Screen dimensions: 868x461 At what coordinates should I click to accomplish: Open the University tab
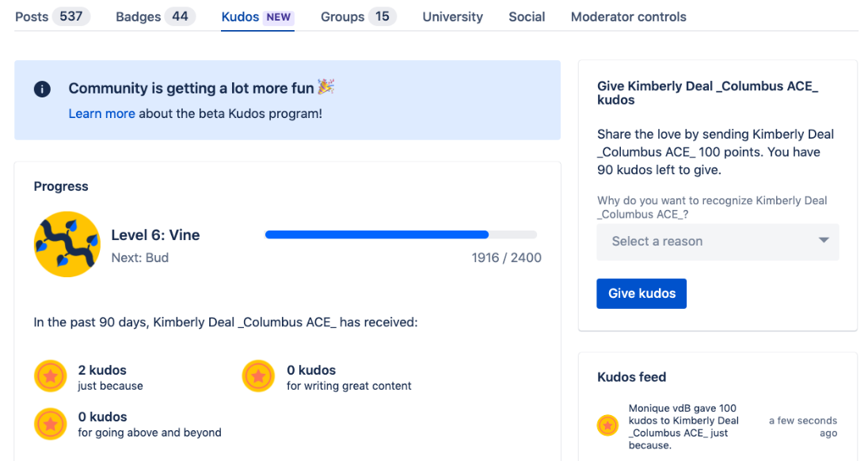(452, 17)
